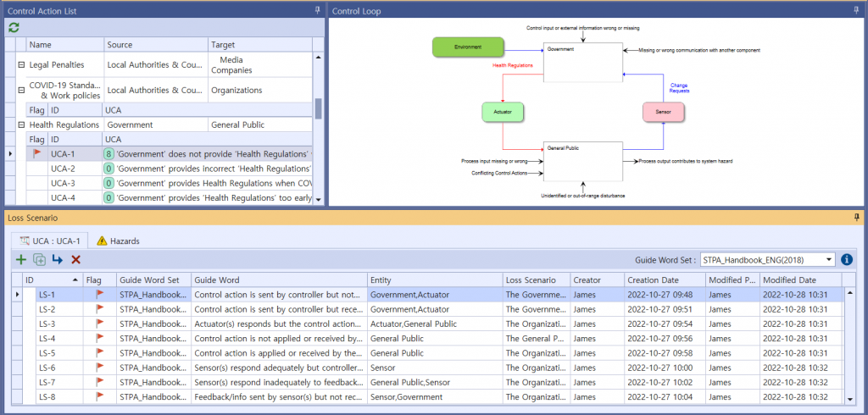
Task: Sort by the Modified Date column header
Action: 801,280
